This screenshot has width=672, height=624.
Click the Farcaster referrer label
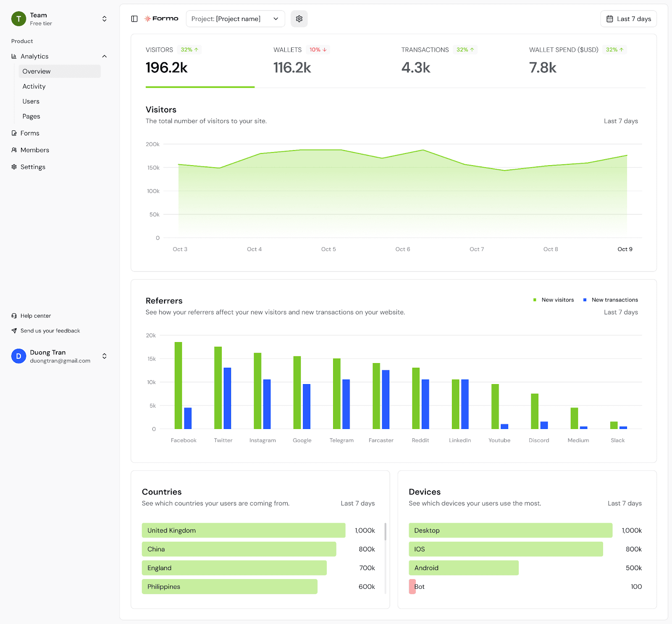pos(381,440)
